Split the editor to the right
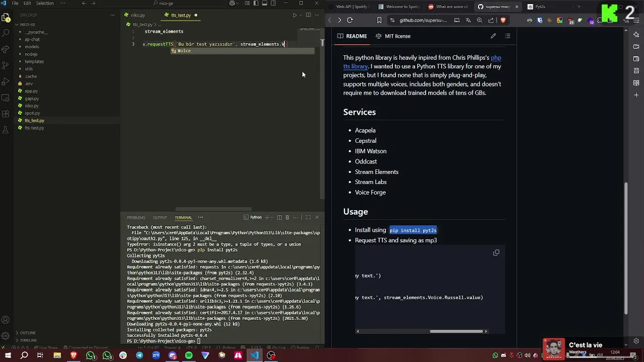The width and height of the screenshot is (644, 362). (308, 15)
